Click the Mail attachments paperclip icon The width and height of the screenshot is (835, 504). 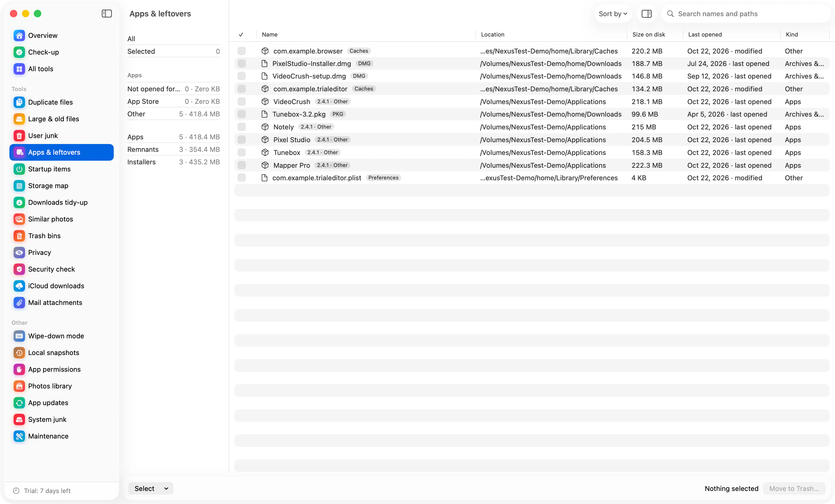click(19, 302)
